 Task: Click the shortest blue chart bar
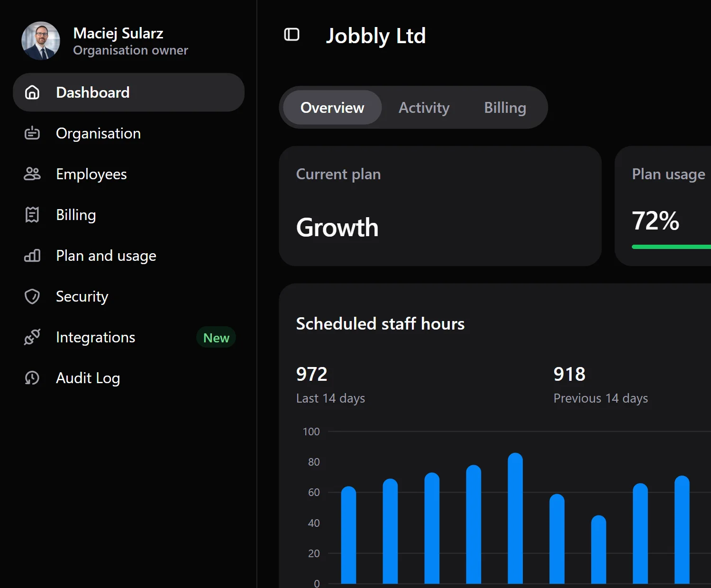[x=599, y=550]
